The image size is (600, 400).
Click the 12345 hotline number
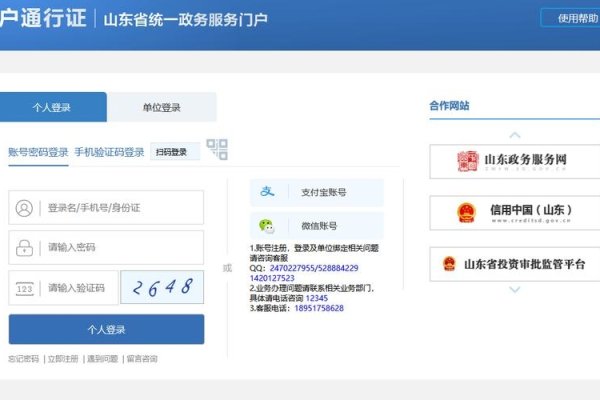317,298
